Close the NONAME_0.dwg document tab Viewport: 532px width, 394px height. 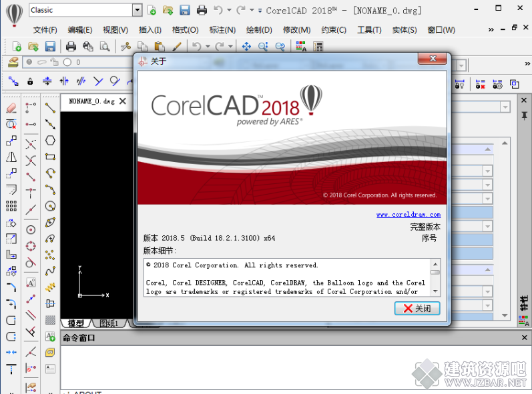123,101
